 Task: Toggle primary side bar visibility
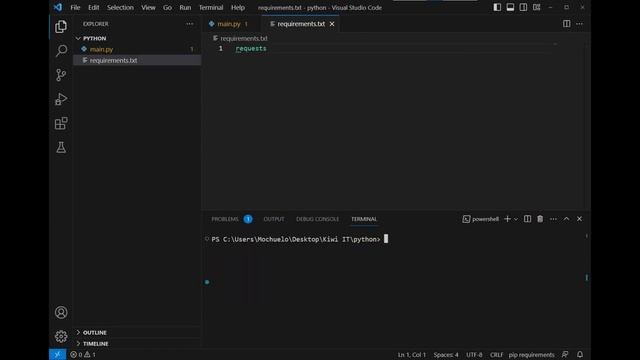tap(497, 7)
